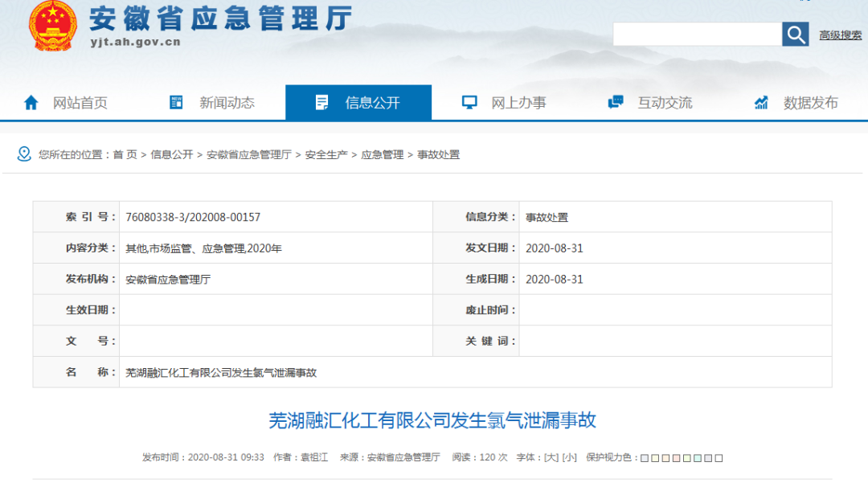
Task: Click the chat bubbles icon beside 互动交流
Action: pos(616,102)
